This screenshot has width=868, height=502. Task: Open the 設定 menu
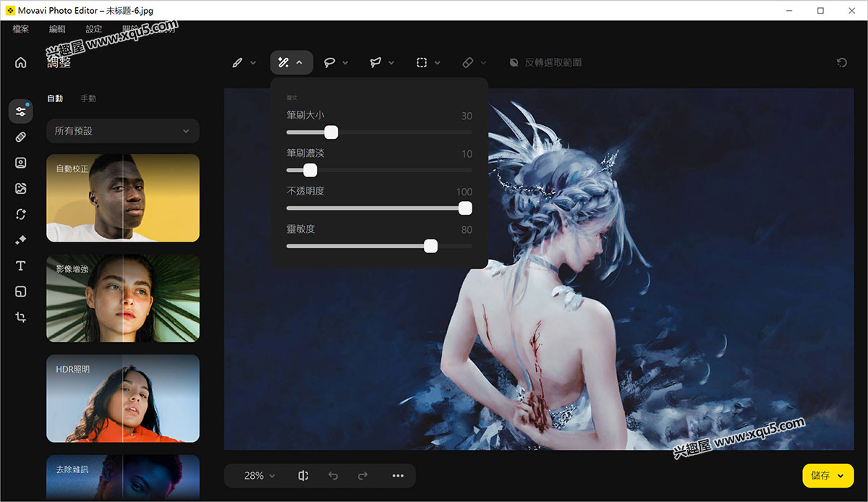pyautogui.click(x=94, y=29)
